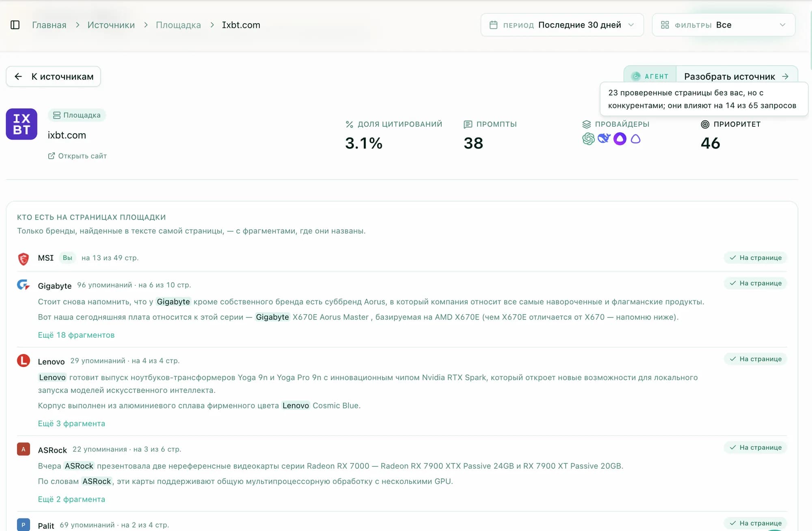Screen dimensions: 812x531
Task: Click the Вы badge next to MSI
Action: click(x=67, y=258)
